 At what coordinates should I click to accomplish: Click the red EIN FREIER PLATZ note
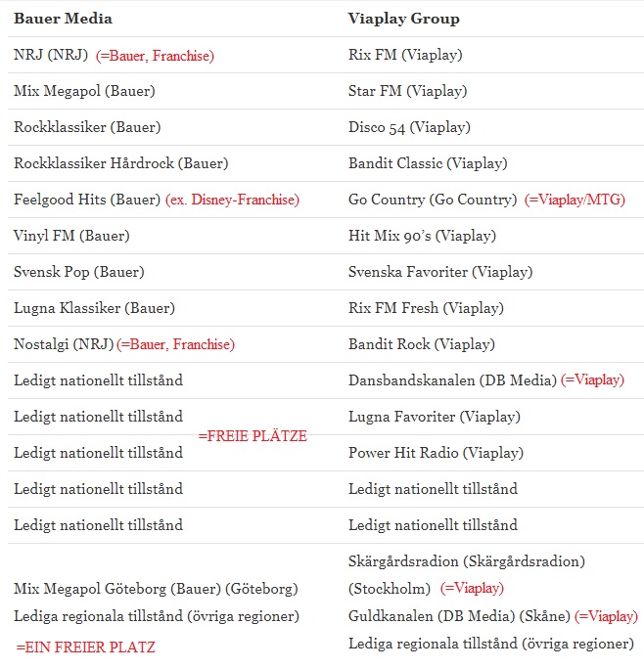(x=85, y=647)
